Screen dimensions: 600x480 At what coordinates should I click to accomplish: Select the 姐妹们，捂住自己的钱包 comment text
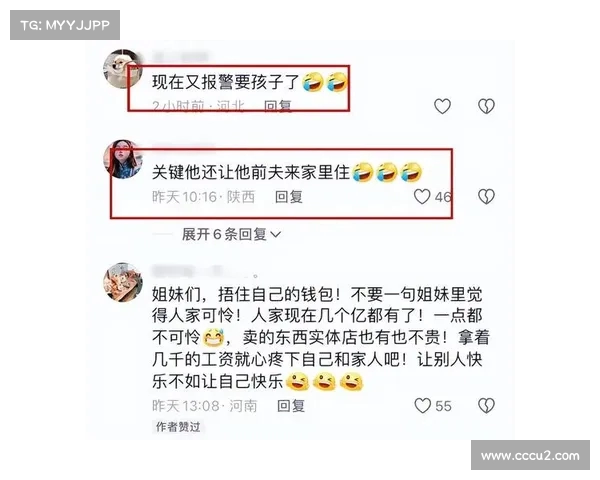pyautogui.click(x=321, y=338)
